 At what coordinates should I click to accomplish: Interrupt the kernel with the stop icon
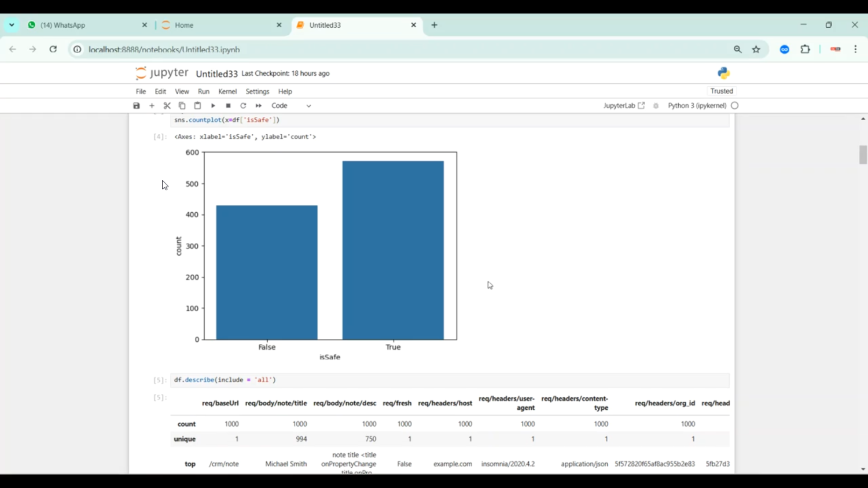(228, 106)
